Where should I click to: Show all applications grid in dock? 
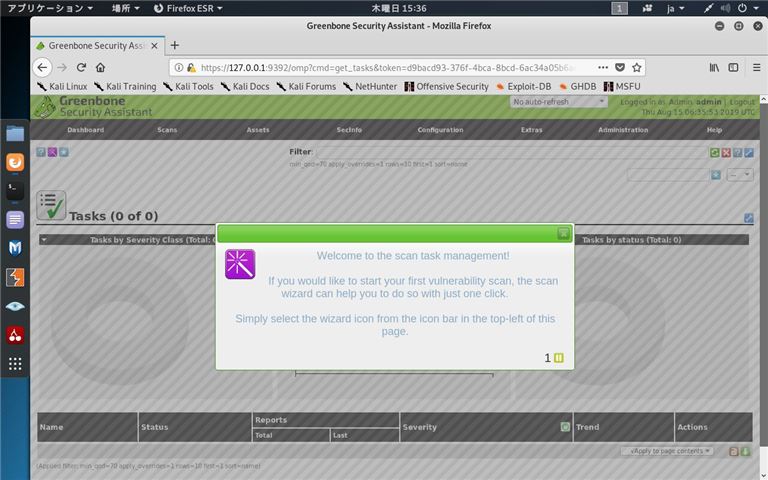coord(15,363)
